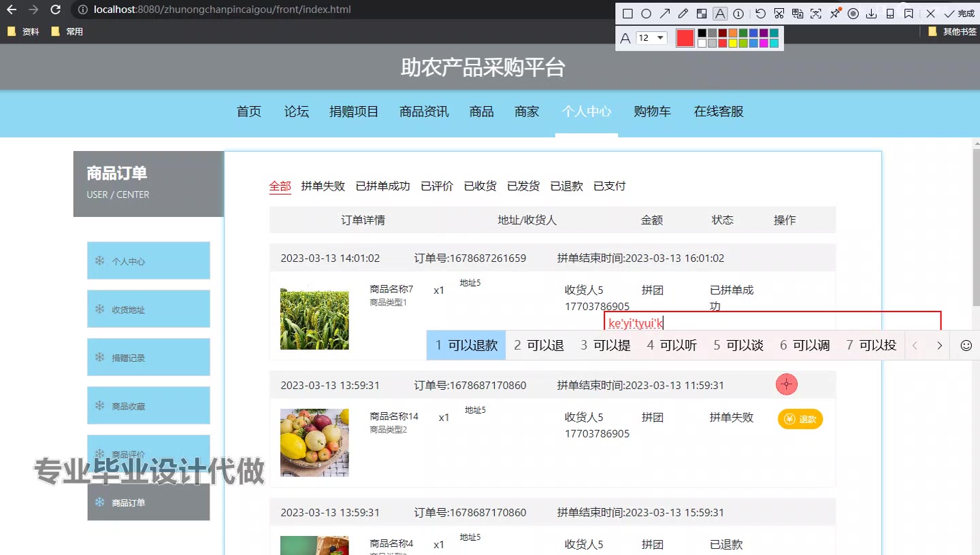The height and width of the screenshot is (555, 980).
Task: Open 商品订单 in the left sidebar
Action: coord(148,502)
